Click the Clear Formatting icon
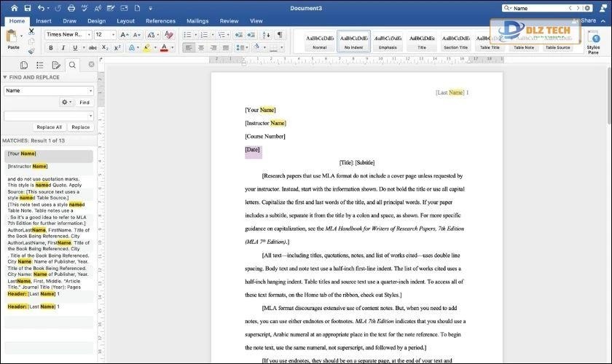 click(x=169, y=34)
